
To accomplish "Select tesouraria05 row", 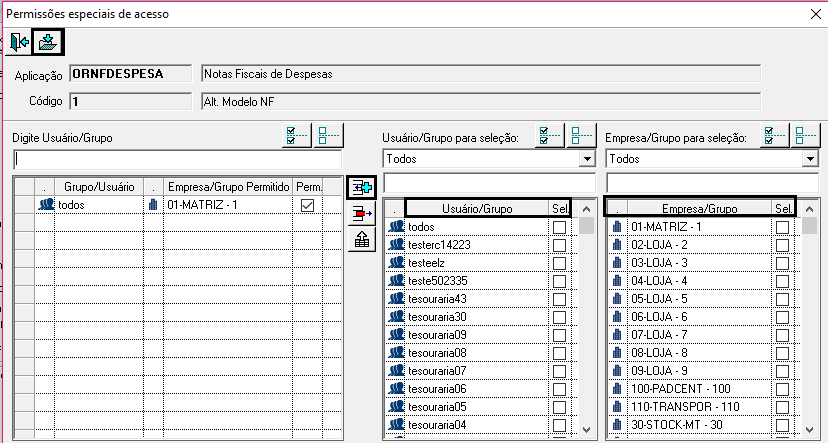I will (x=478, y=407).
